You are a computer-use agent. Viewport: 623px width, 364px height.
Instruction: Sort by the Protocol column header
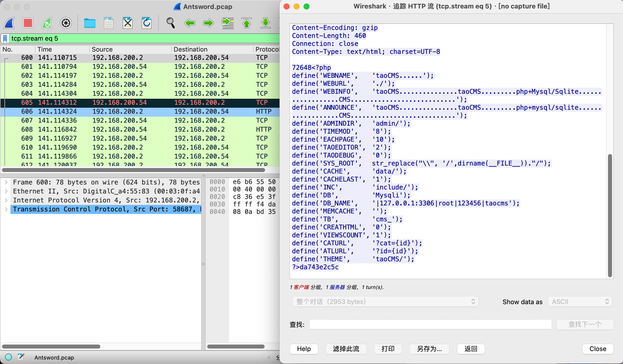point(267,49)
